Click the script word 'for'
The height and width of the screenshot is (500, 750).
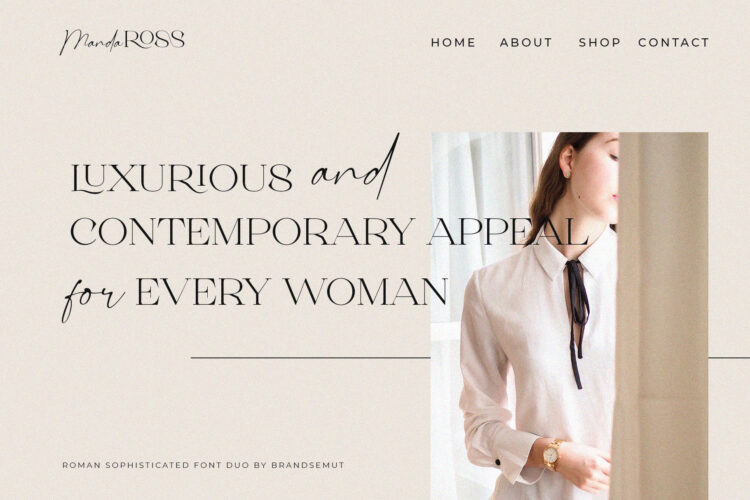[x=94, y=299]
